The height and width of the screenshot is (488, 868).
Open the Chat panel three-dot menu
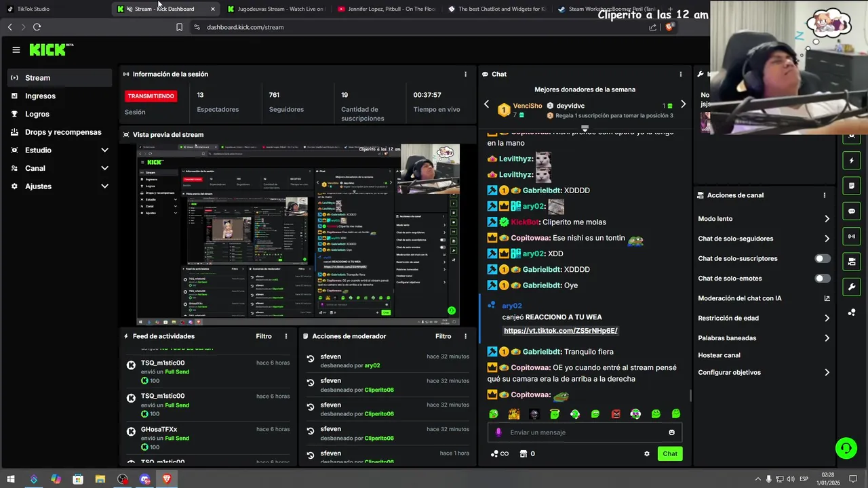point(681,74)
